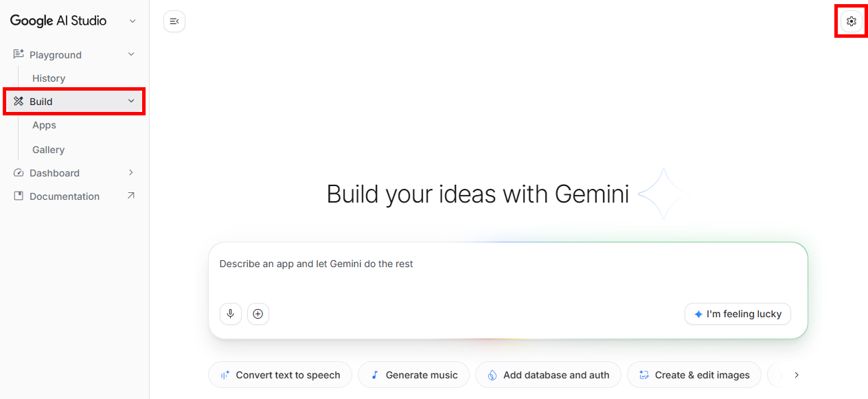868x399 pixels.
Task: Click the Build tools icon
Action: tap(19, 102)
